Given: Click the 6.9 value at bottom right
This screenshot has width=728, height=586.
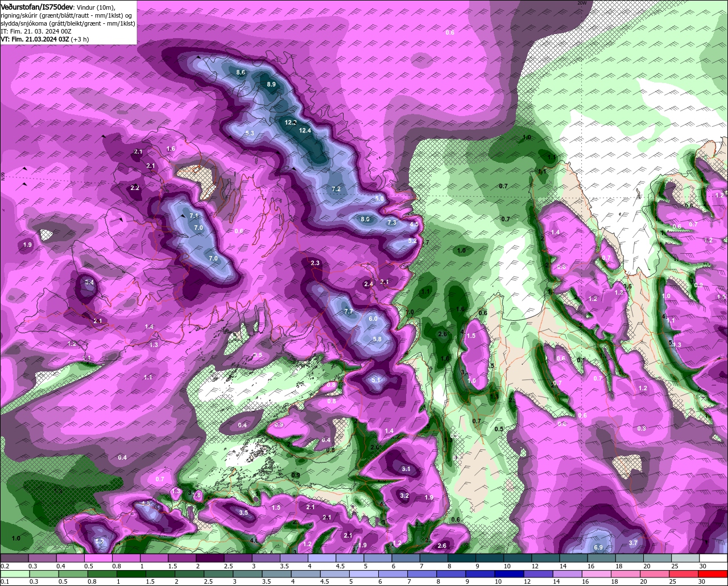Looking at the screenshot, I should click(598, 547).
